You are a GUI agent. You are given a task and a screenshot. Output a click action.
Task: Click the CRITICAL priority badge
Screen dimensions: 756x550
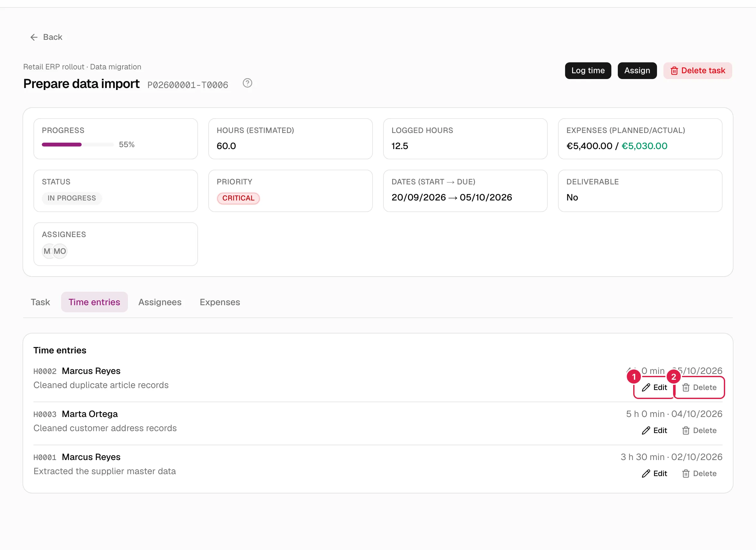(238, 198)
